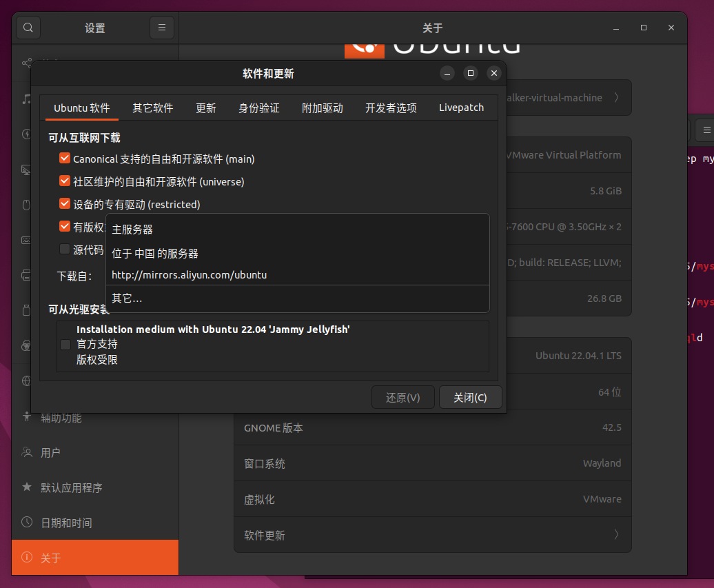The height and width of the screenshot is (588, 714).
Task: Toggle the universe community software checkbox
Action: (65, 181)
